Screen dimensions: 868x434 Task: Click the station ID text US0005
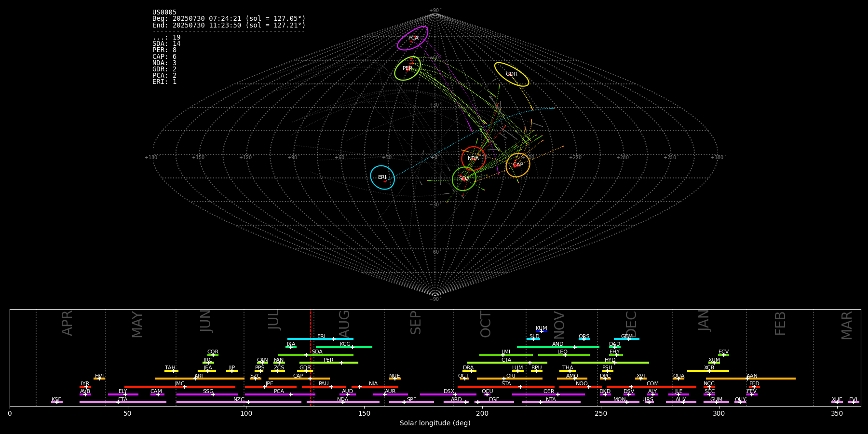point(164,13)
